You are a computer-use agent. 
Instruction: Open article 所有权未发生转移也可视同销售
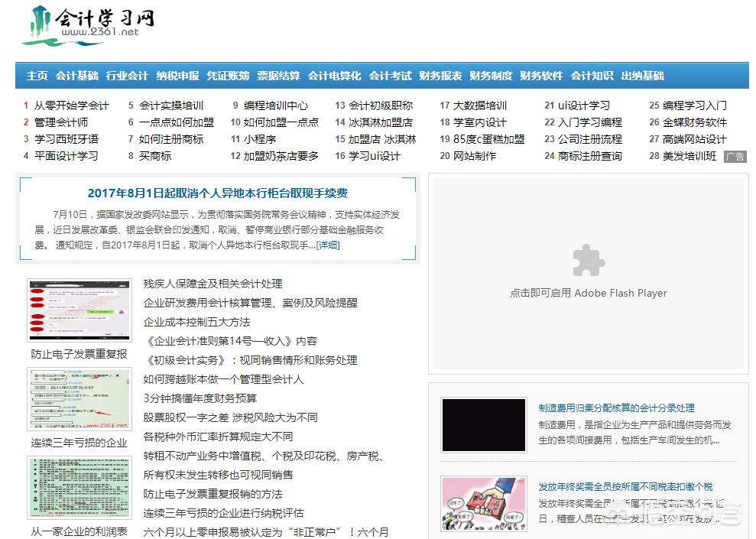point(218,475)
